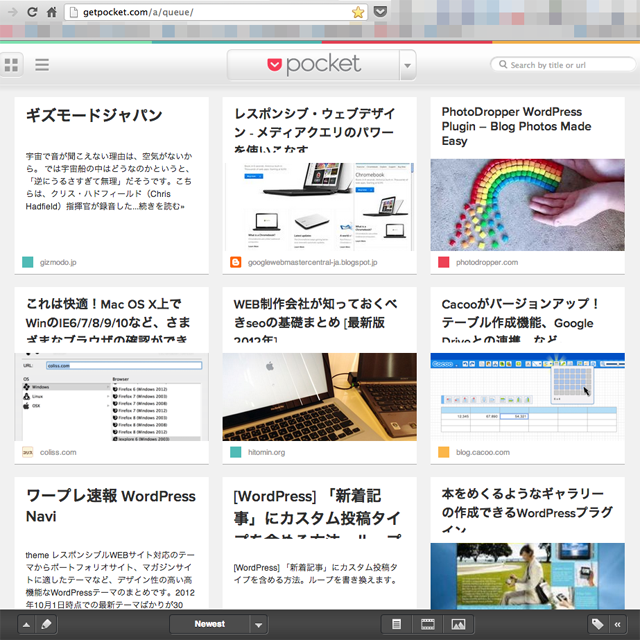This screenshot has height=640, width=640.
Task: Open the dropdown next to Pocket logo
Action: tap(406, 66)
